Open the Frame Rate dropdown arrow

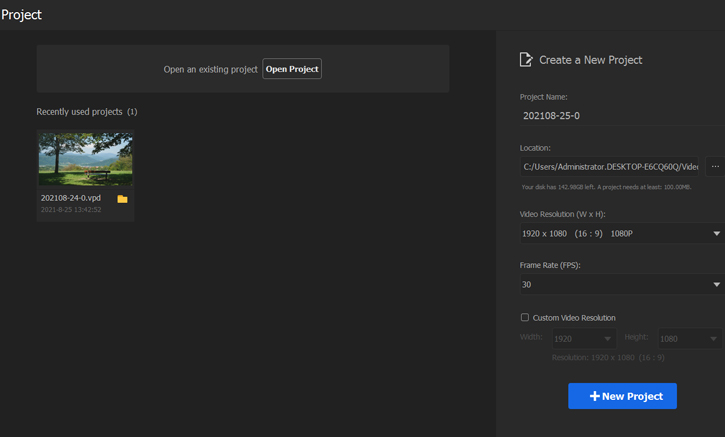[716, 285]
